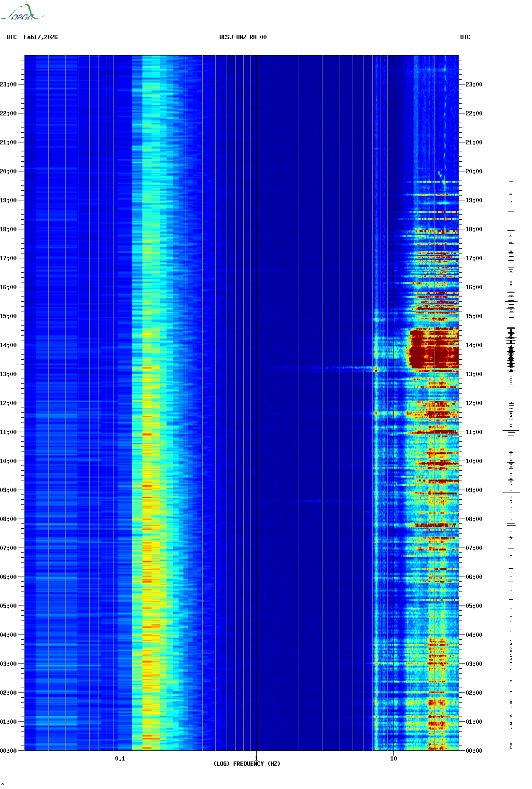Click 10:00 on the left time axis
The image size is (532, 789).
8,461
